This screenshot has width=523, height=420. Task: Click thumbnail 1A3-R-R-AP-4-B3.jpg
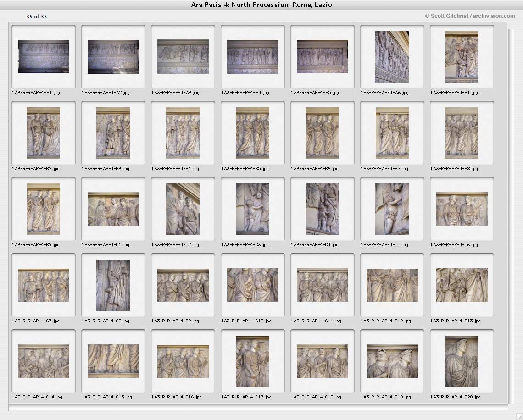(x=113, y=133)
